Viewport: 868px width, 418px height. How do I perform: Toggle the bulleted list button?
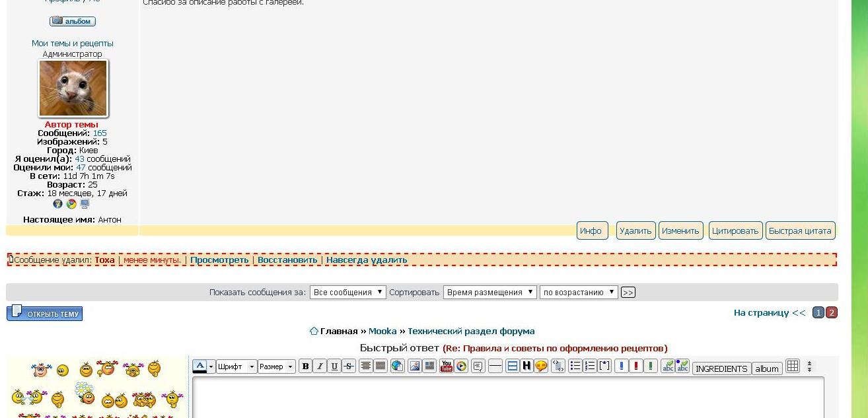tap(575, 366)
